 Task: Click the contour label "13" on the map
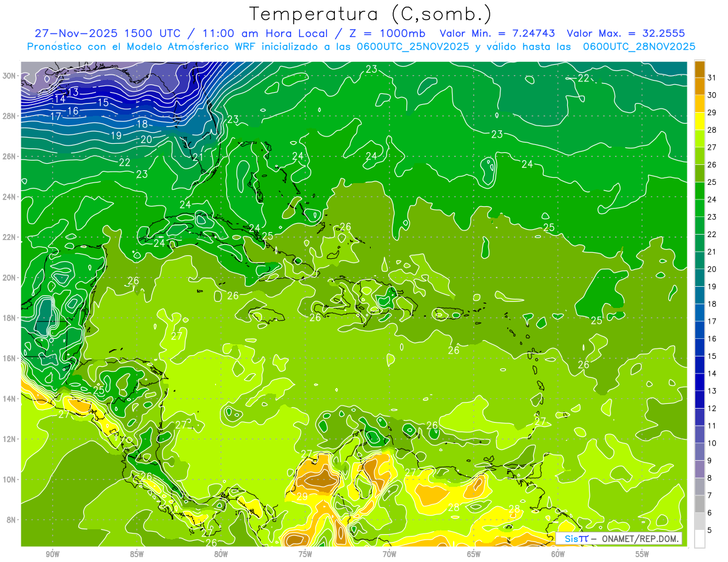point(73,92)
